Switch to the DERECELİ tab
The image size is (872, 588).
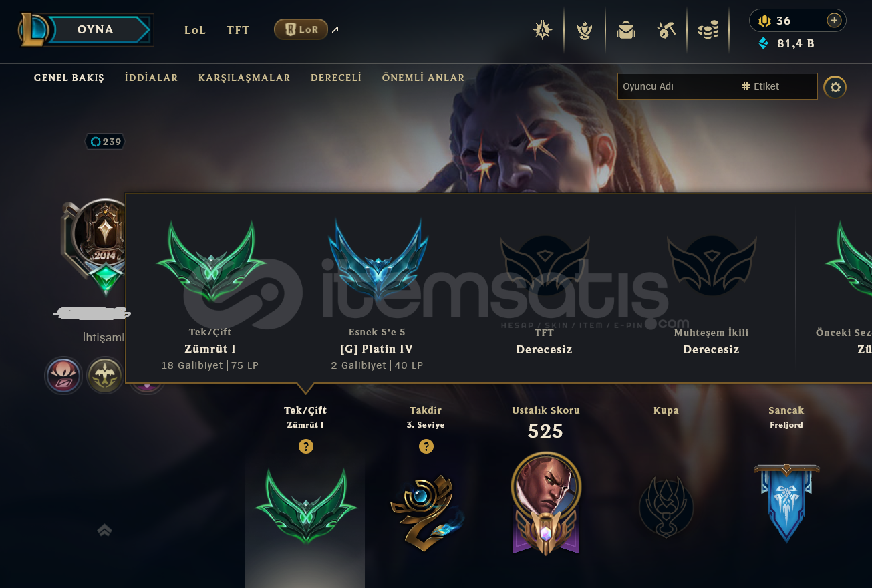pyautogui.click(x=336, y=78)
